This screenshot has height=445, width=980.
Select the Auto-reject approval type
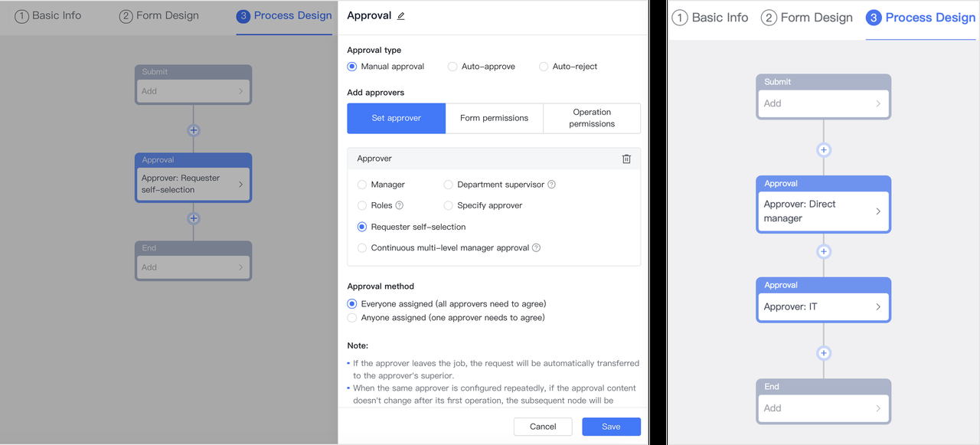coord(544,67)
